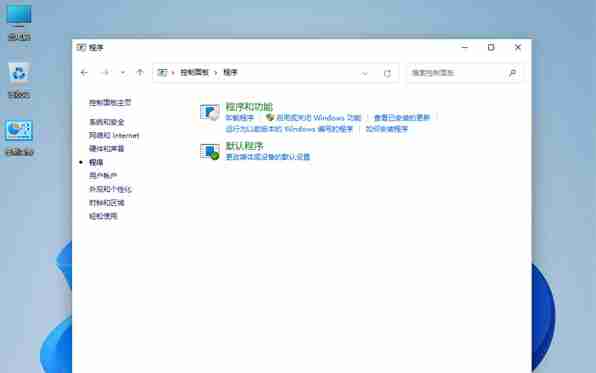Click 查看已安装的更新 link
Viewport: 596px width, 373px height.
click(402, 118)
